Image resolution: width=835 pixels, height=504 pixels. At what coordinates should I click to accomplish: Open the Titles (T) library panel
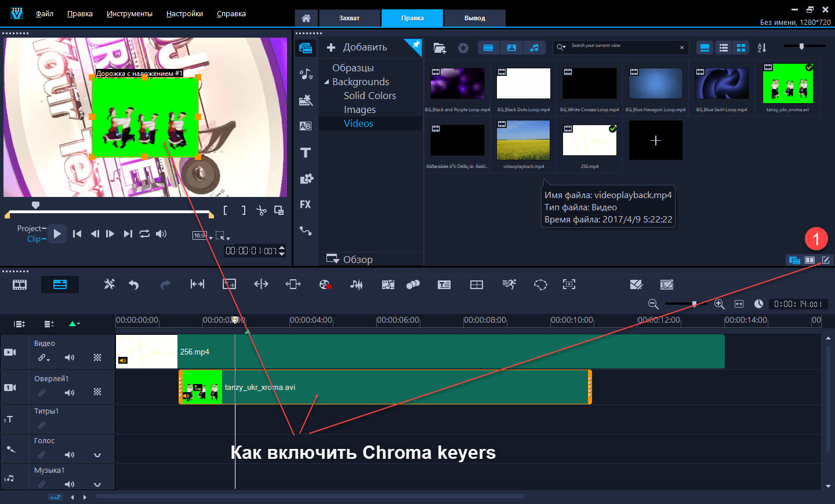306,153
